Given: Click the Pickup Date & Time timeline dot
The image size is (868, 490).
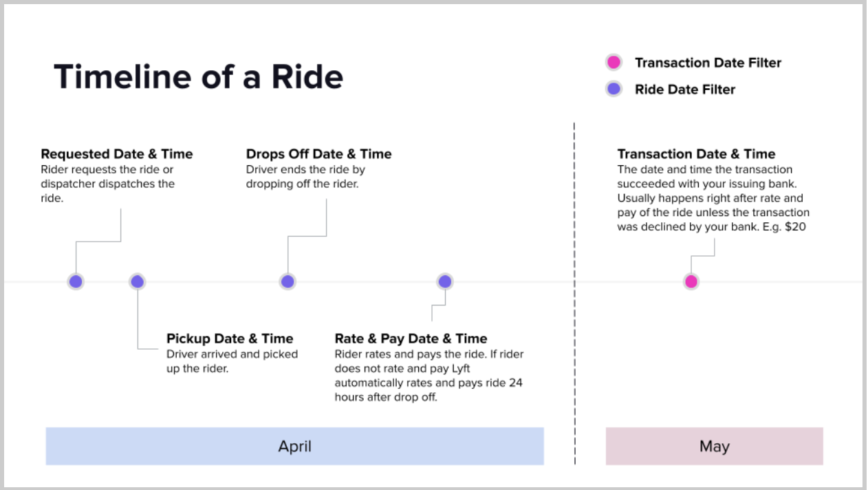Looking at the screenshot, I should coord(138,281).
